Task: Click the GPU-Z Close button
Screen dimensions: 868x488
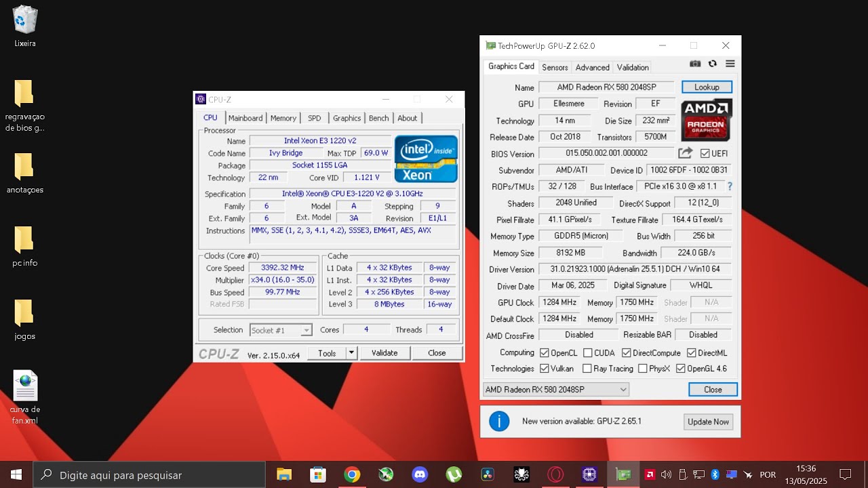Action: pyautogui.click(x=713, y=390)
